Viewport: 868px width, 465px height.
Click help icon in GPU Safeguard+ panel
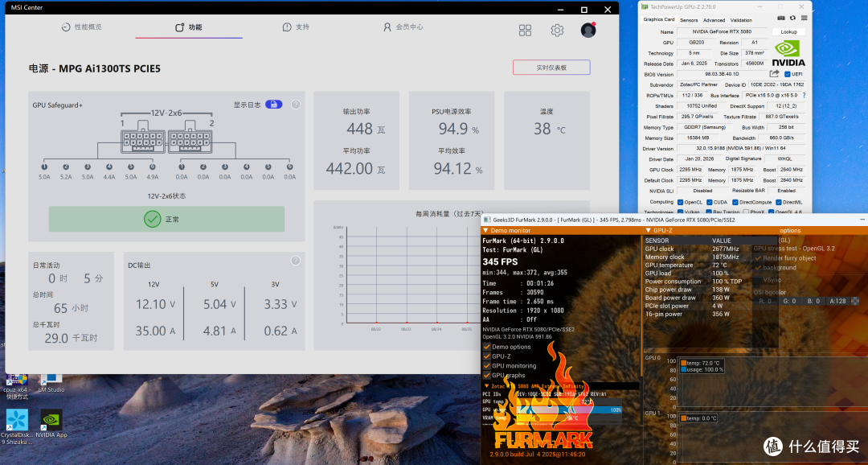[296, 105]
